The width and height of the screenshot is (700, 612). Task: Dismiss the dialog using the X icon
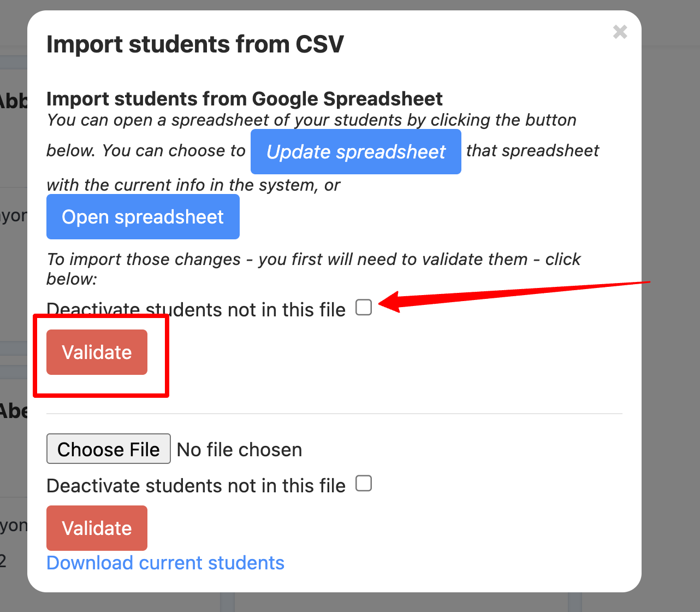click(620, 32)
